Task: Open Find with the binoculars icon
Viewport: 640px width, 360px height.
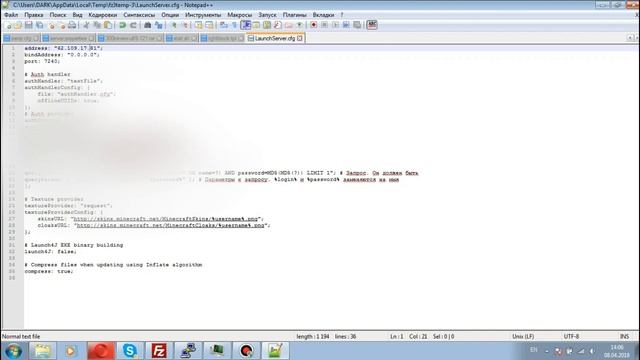Action: [x=147, y=25]
